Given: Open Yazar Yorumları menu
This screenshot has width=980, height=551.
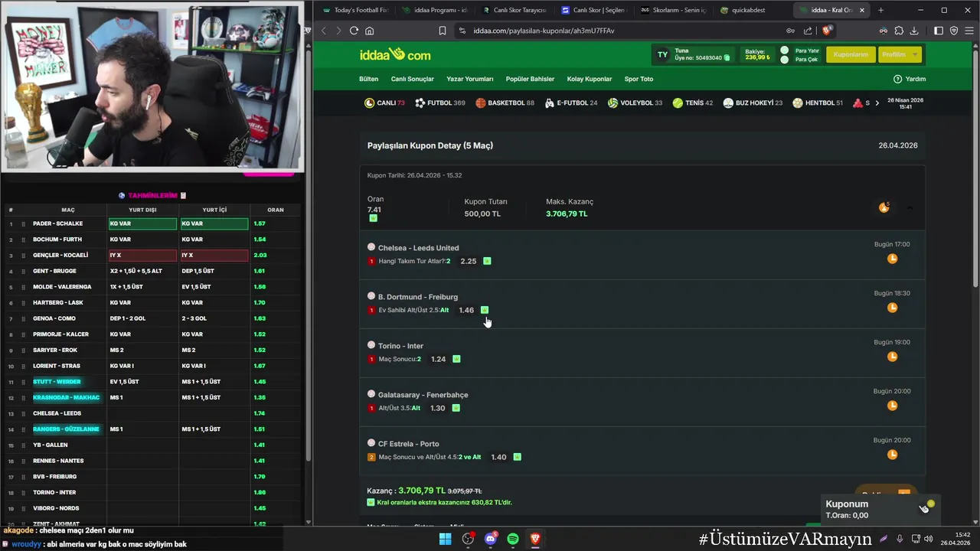Looking at the screenshot, I should pyautogui.click(x=469, y=79).
